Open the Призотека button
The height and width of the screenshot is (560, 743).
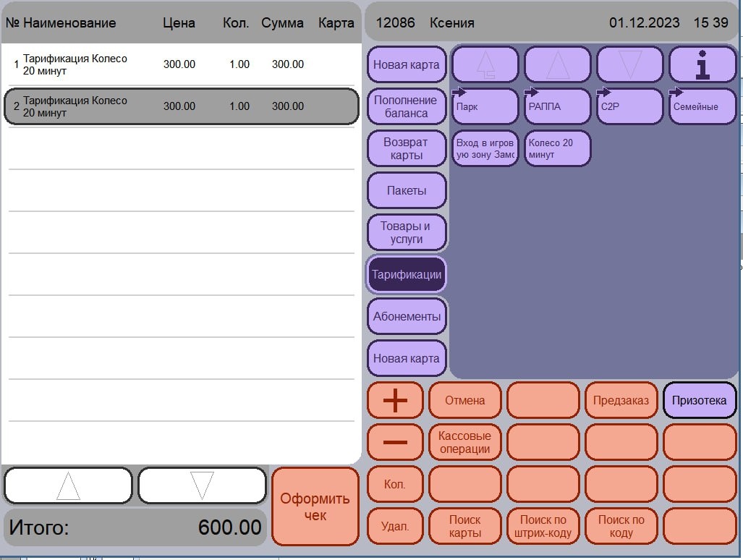(x=700, y=400)
